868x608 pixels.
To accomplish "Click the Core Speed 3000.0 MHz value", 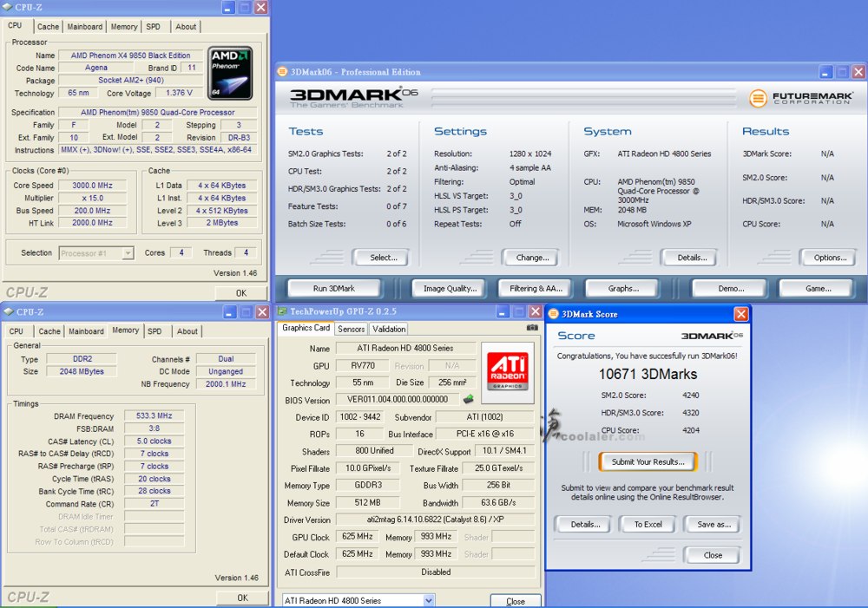I will click(x=93, y=186).
